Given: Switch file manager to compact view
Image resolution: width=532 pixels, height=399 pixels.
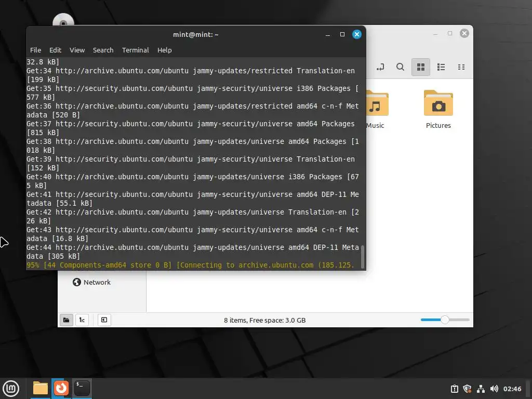Looking at the screenshot, I should click(461, 67).
